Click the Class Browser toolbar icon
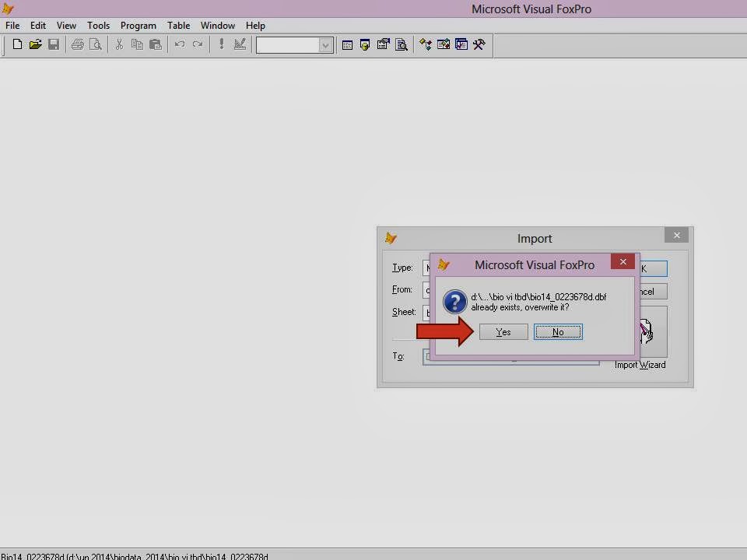Image resolution: width=747 pixels, height=560 pixels. coord(426,45)
